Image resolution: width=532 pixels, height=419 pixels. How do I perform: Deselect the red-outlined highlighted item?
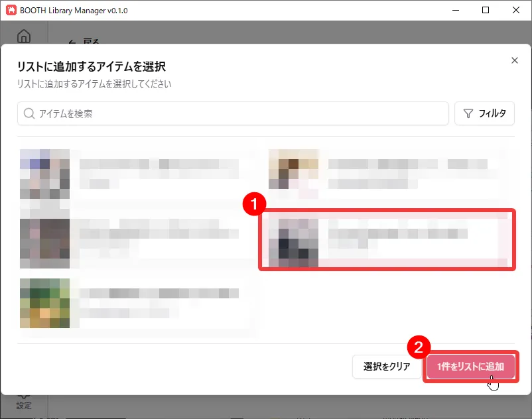(386, 240)
